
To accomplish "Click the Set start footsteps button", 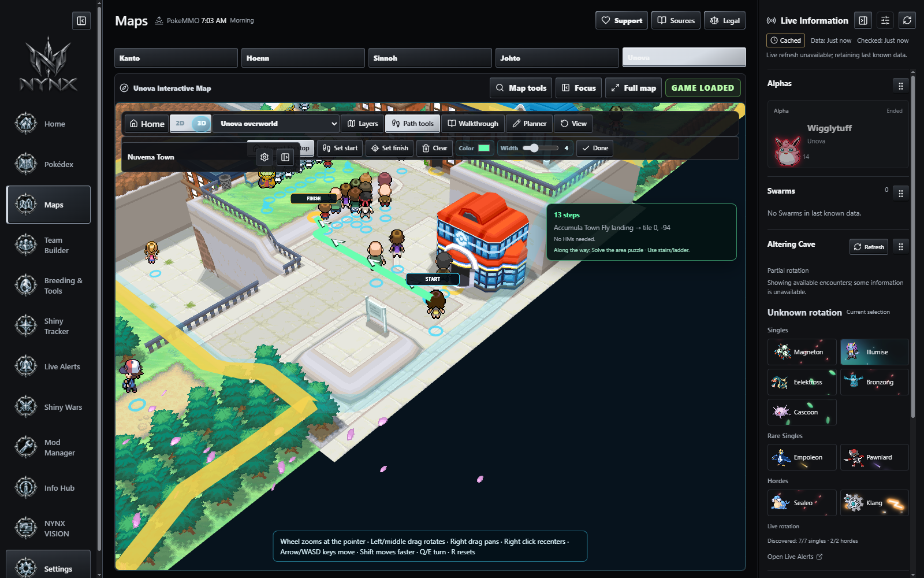I will [340, 148].
